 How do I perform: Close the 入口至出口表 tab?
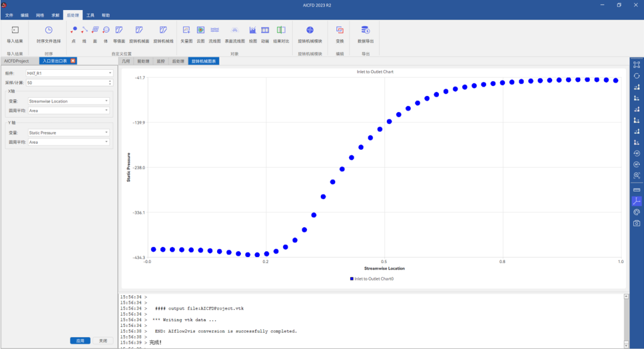(73, 61)
